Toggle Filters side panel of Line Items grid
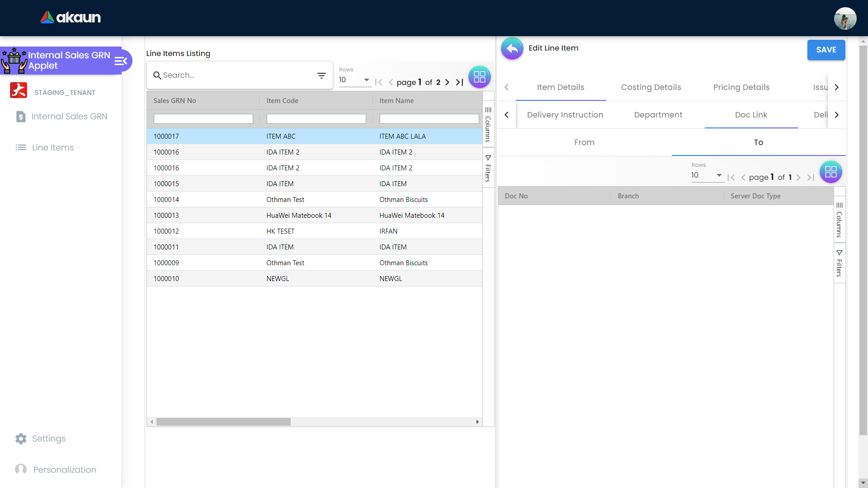Image resolution: width=868 pixels, height=488 pixels. [488, 168]
